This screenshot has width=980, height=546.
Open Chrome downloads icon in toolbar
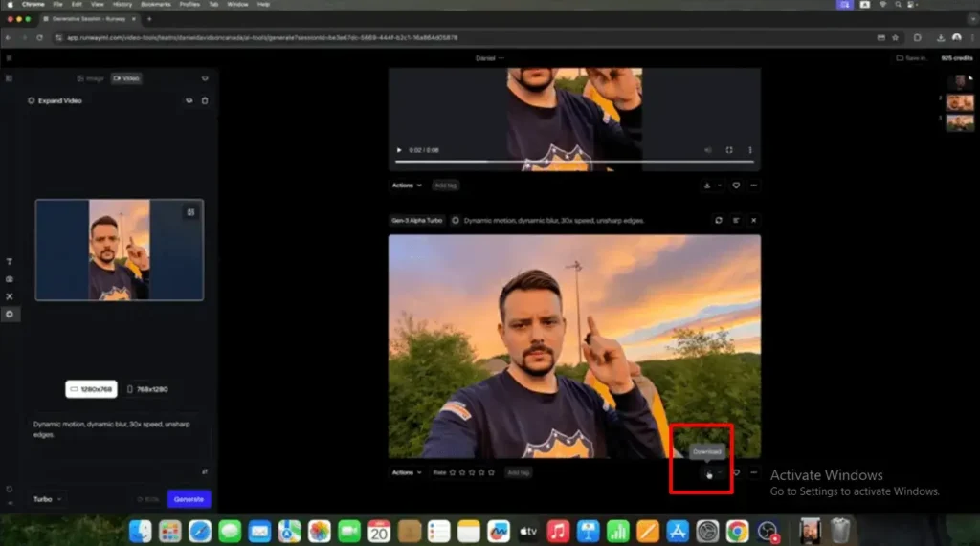point(940,38)
